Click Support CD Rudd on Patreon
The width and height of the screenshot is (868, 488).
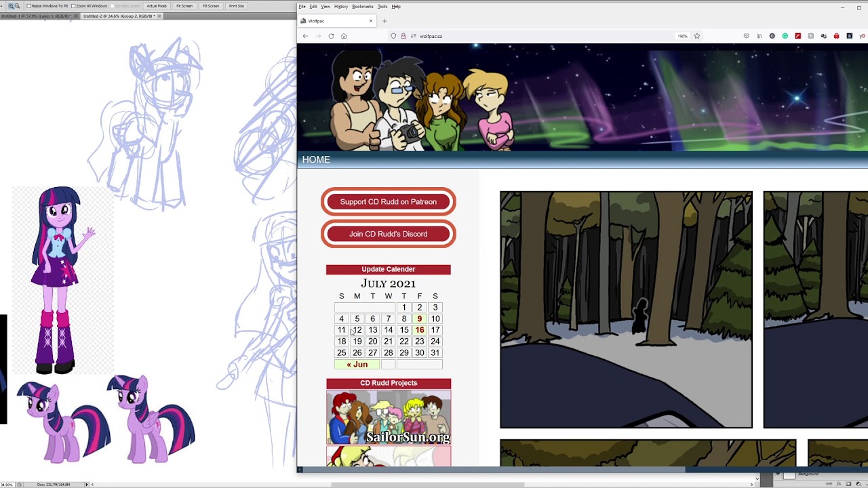(389, 201)
